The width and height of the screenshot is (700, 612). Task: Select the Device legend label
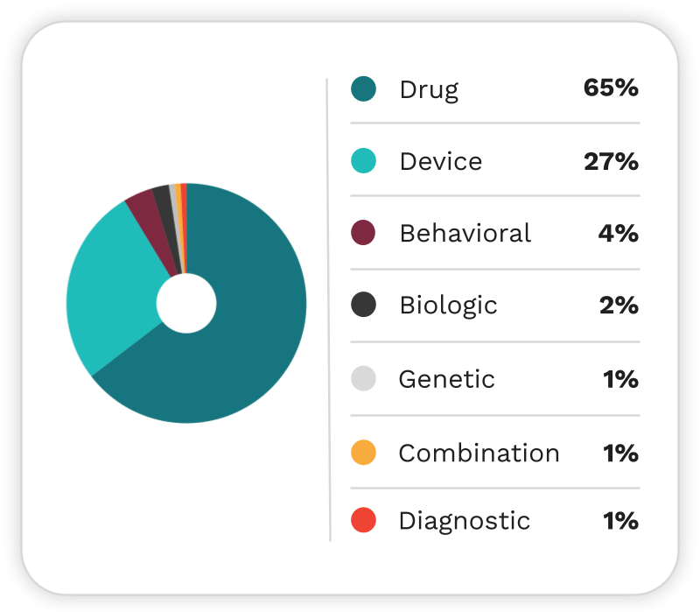[441, 161]
